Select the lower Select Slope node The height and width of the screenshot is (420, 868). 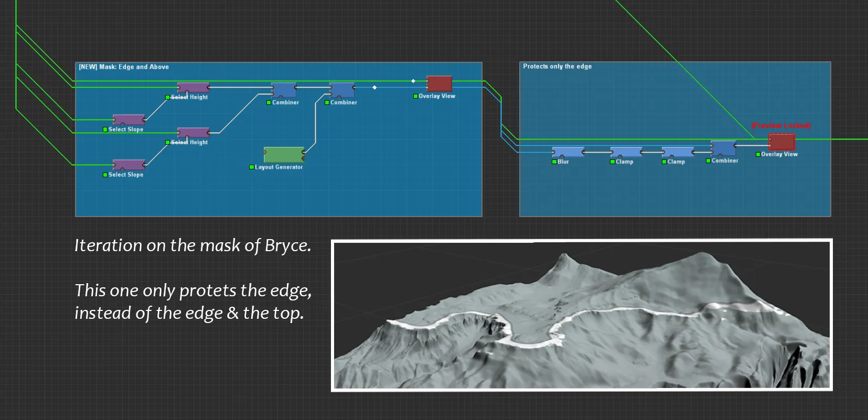[x=128, y=165]
